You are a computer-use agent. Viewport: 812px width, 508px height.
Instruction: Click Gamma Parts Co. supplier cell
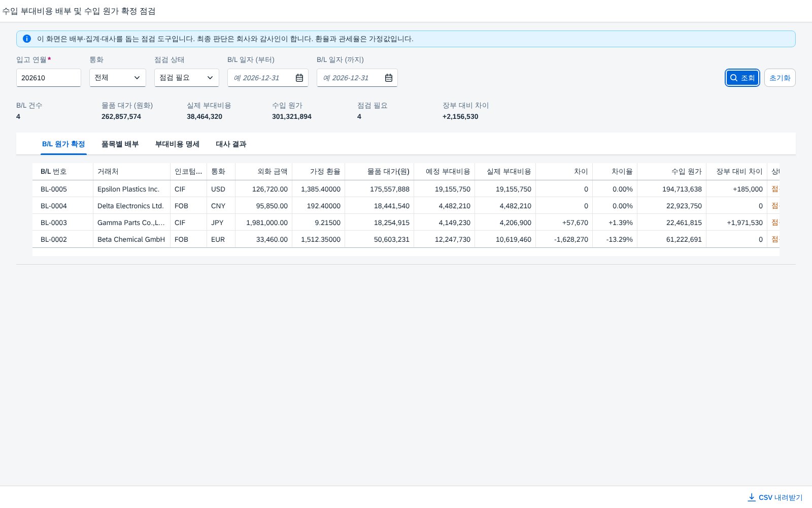132,223
